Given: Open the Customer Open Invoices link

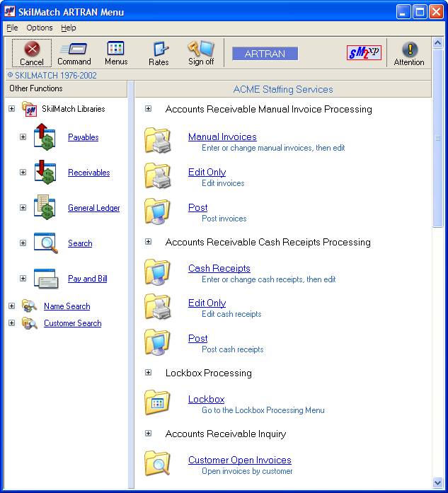Looking at the screenshot, I should pyautogui.click(x=240, y=460).
